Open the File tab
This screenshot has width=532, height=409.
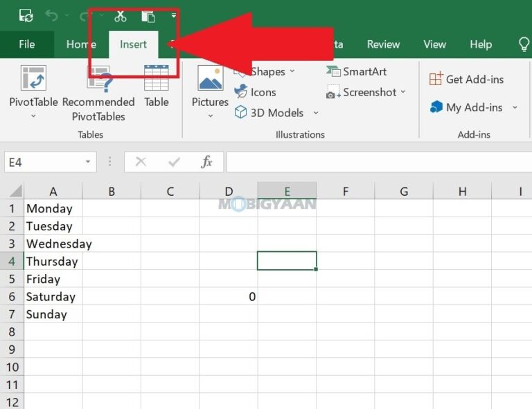(x=27, y=44)
